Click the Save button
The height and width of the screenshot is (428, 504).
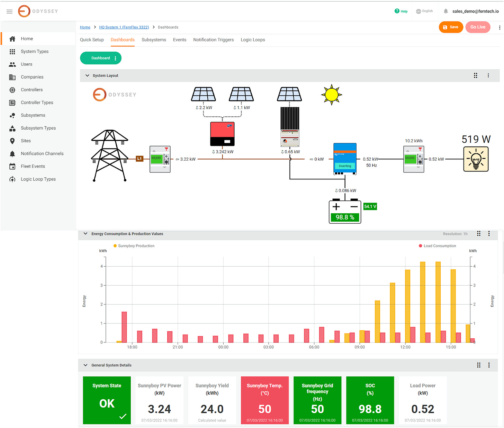click(x=451, y=27)
